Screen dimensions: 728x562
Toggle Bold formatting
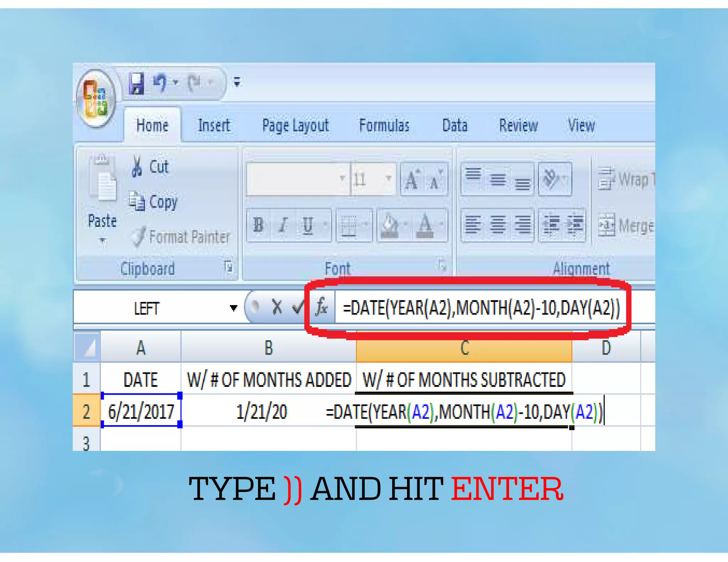258,225
